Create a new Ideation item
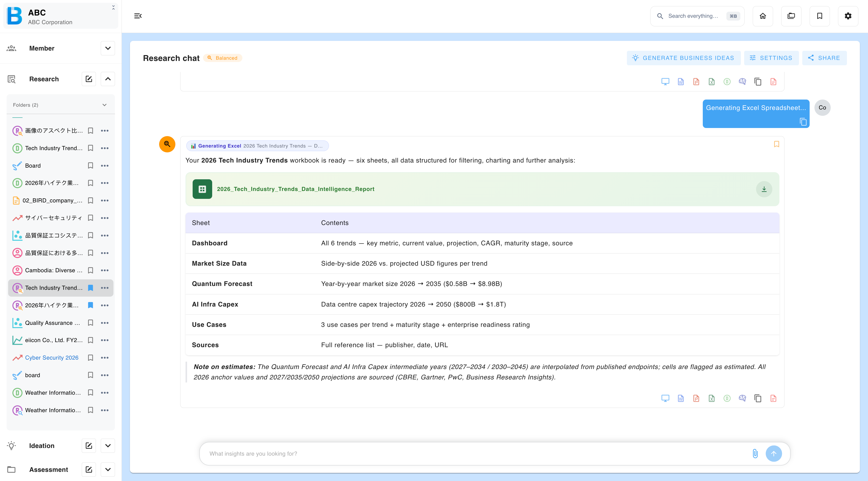Image resolution: width=868 pixels, height=481 pixels. click(89, 446)
